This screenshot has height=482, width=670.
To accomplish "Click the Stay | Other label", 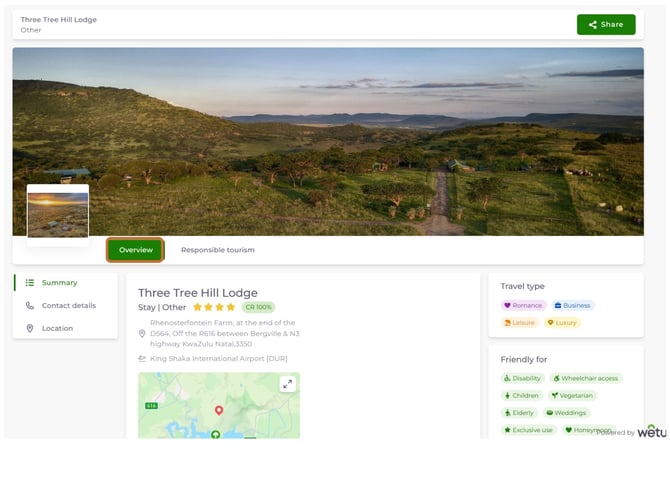I will click(x=162, y=307).
